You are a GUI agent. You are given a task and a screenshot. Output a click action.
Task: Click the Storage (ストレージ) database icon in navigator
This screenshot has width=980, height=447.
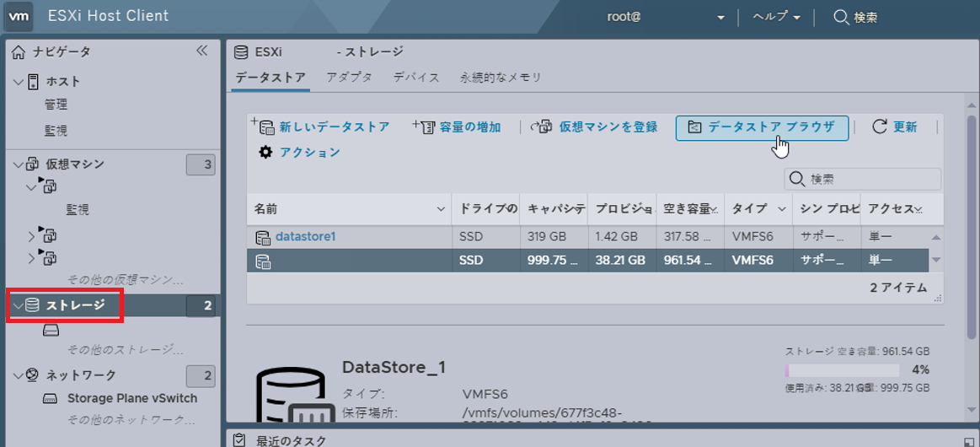pyautogui.click(x=33, y=305)
